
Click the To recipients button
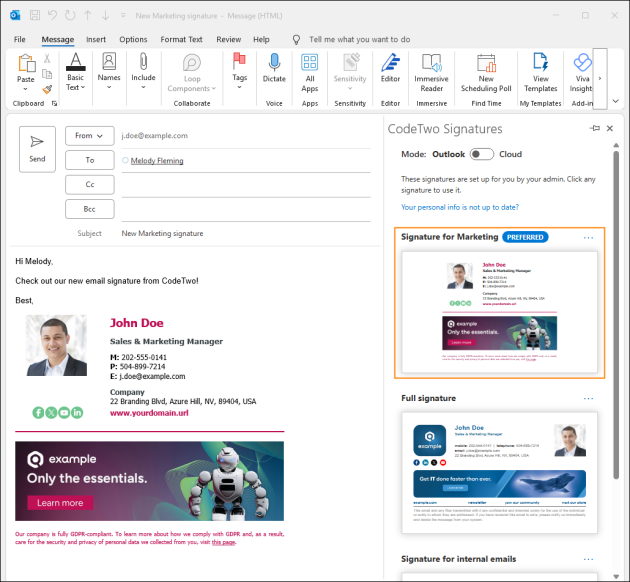pyautogui.click(x=90, y=160)
